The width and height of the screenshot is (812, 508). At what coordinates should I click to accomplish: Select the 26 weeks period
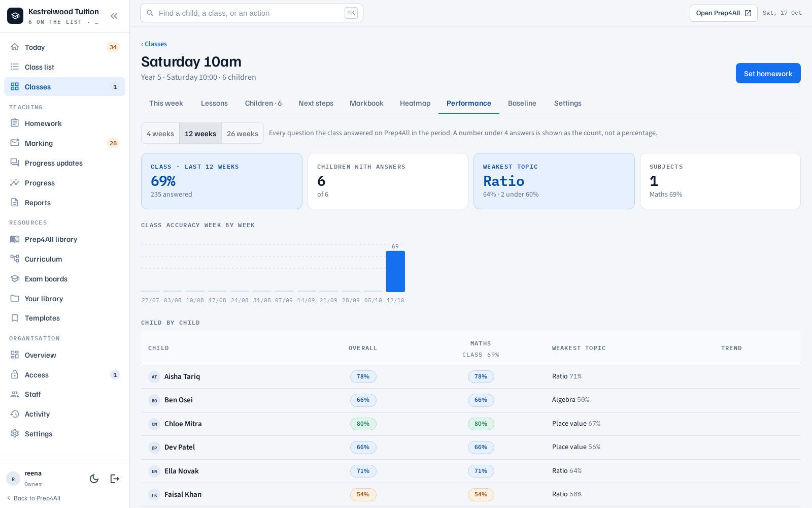click(243, 134)
